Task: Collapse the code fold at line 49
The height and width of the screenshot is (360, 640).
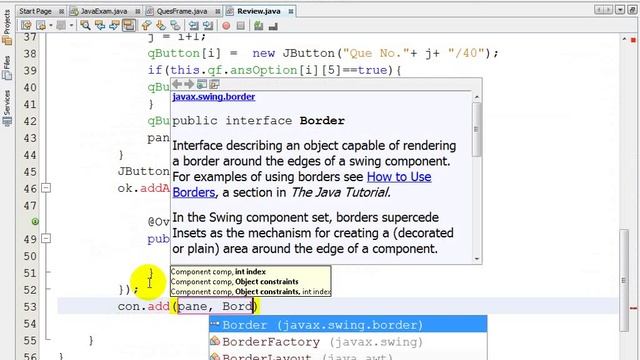Action: tap(46, 238)
